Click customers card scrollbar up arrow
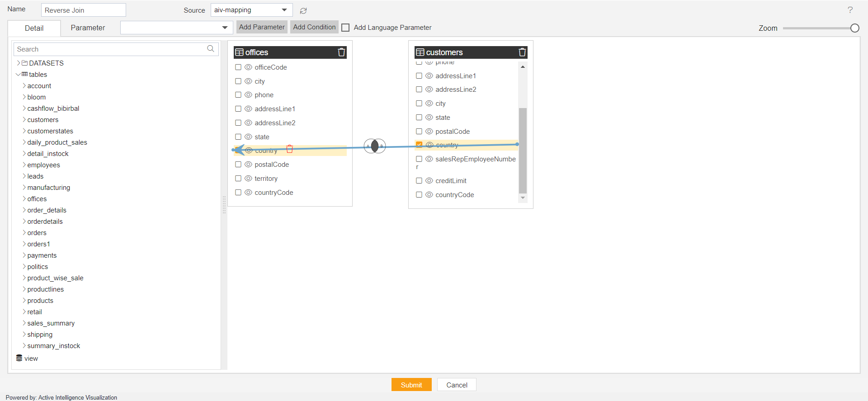Viewport: 868px width, 401px height. click(x=523, y=66)
